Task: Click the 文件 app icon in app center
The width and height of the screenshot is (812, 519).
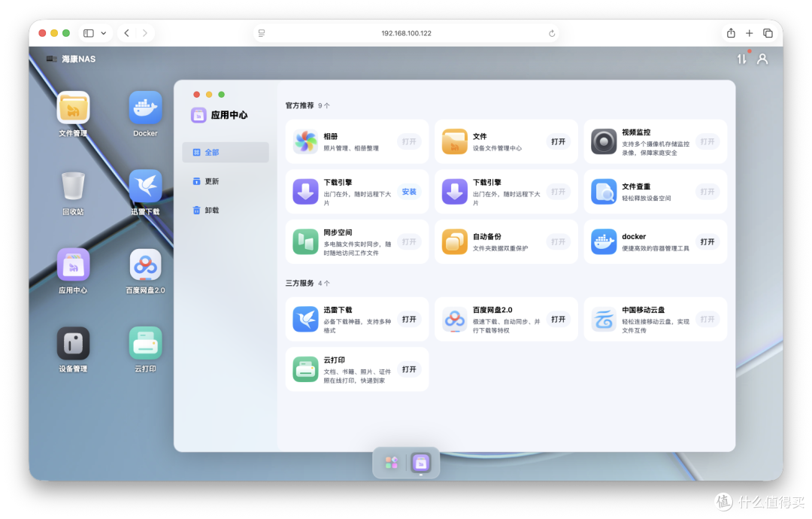Action: pos(455,141)
